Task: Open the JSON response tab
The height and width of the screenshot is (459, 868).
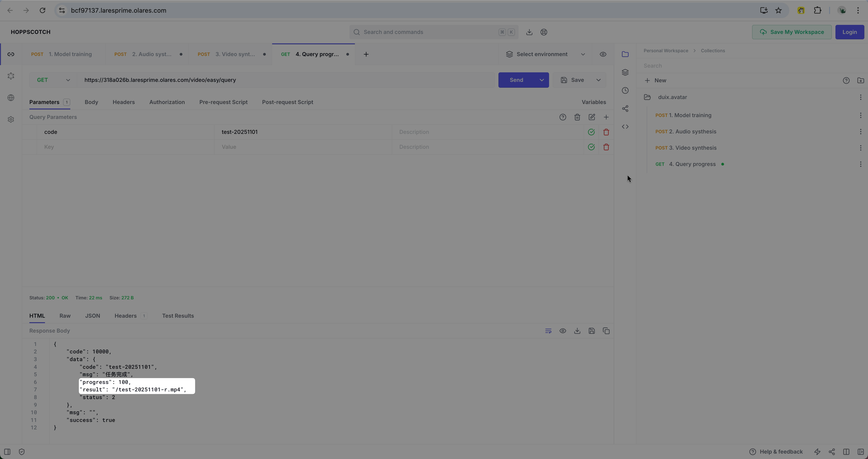Action: [92, 316]
